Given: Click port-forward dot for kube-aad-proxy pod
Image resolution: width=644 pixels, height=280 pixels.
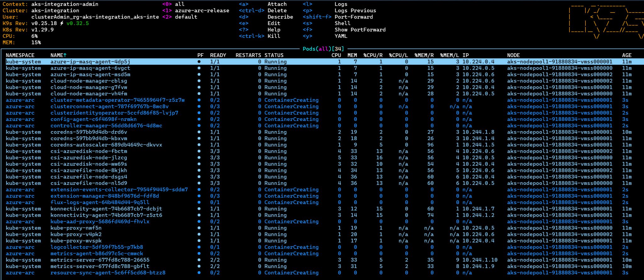Looking at the screenshot, I should (x=199, y=221).
